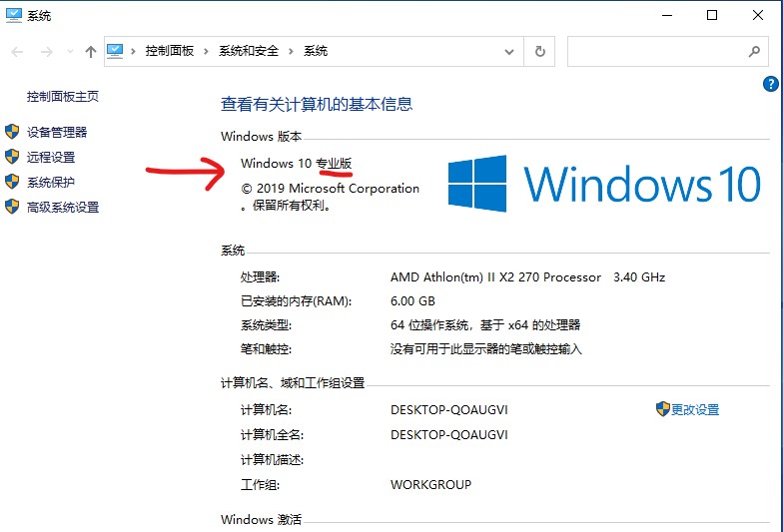Click the AMD Athlon processor value

point(527,277)
